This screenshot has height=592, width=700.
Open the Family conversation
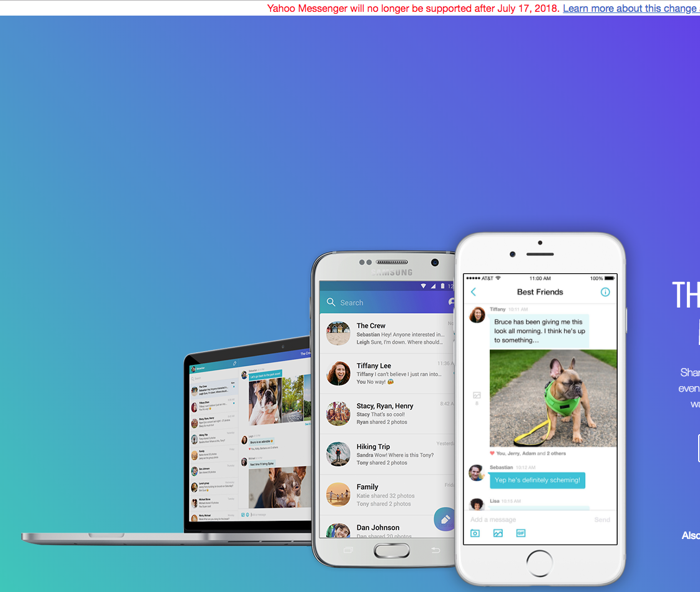387,495
